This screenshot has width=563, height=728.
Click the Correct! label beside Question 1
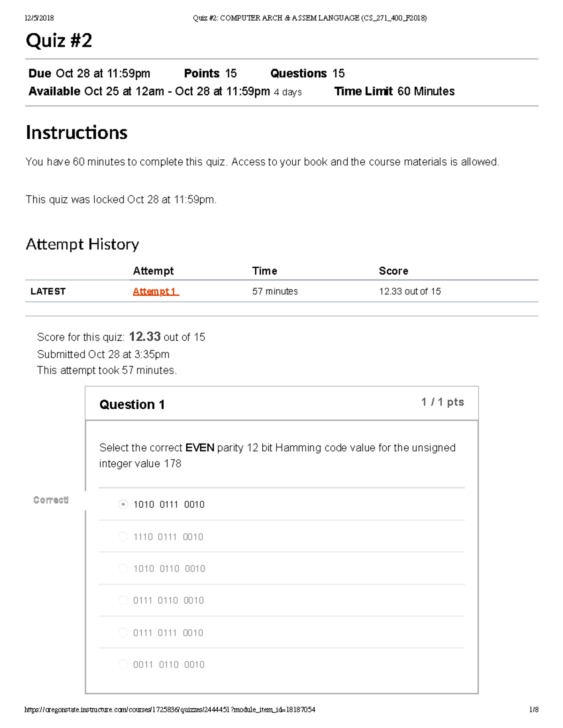52,500
